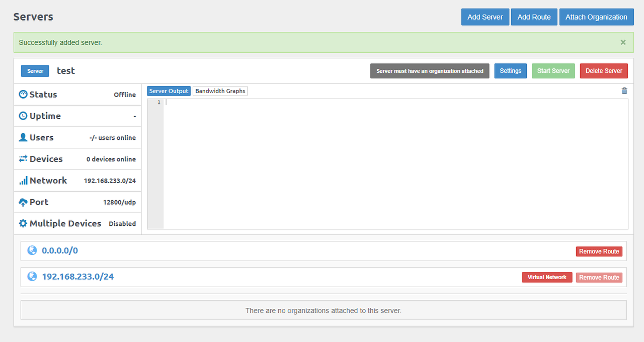Click line number 1 in output gutter
Viewport: 644px width, 342px height.
pyautogui.click(x=159, y=102)
